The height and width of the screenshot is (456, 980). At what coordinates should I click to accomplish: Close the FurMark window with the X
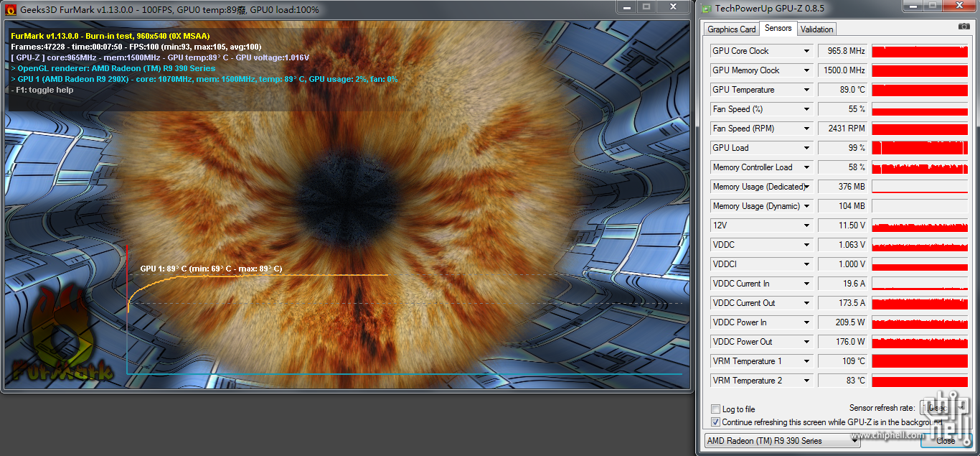pyautogui.click(x=673, y=6)
